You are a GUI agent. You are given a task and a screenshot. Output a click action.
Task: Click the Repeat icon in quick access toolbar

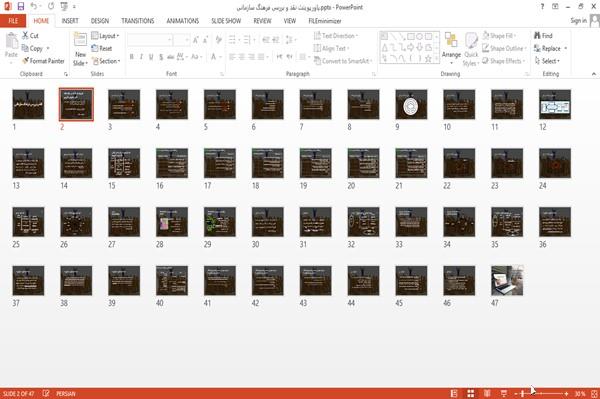tap(51, 7)
